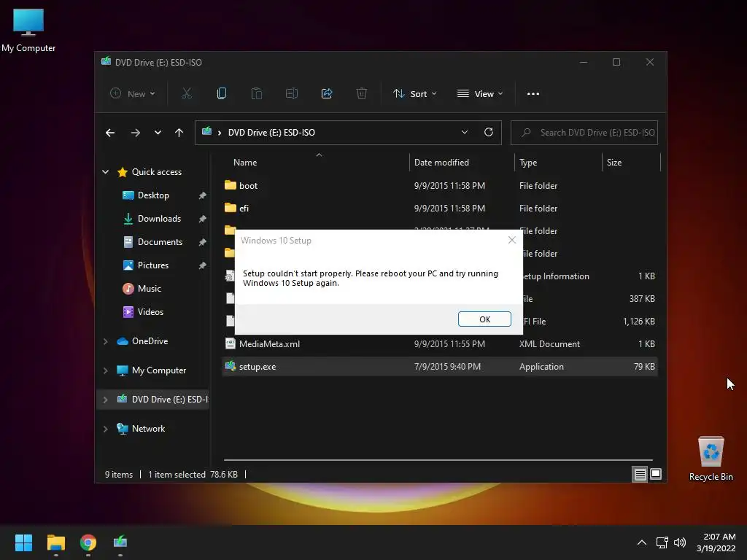Open the See more ellipsis menu

[533, 94]
